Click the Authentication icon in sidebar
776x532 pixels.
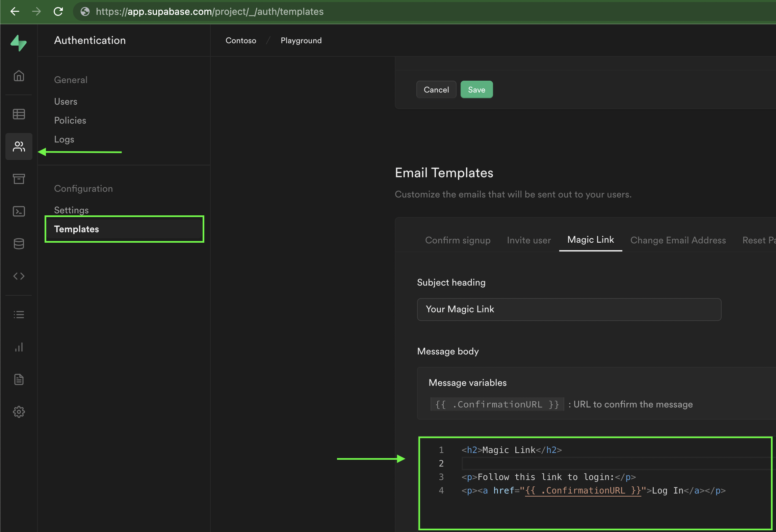tap(18, 147)
